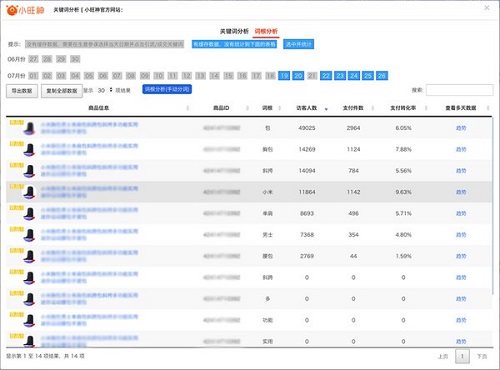Click the 导出数据 button
500x370 pixels.
[22, 91]
